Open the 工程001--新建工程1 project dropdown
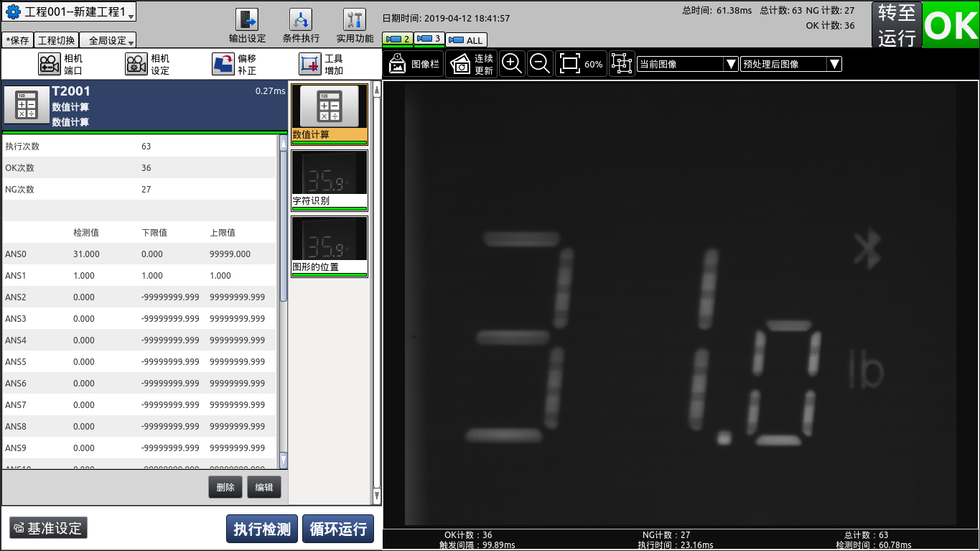The width and height of the screenshot is (980, 551). point(70,12)
